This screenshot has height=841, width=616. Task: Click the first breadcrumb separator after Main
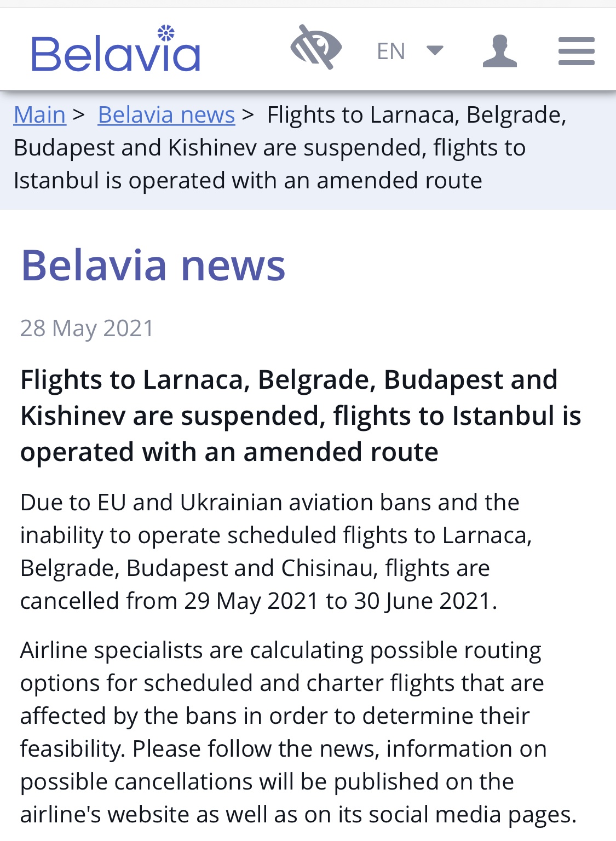79,115
